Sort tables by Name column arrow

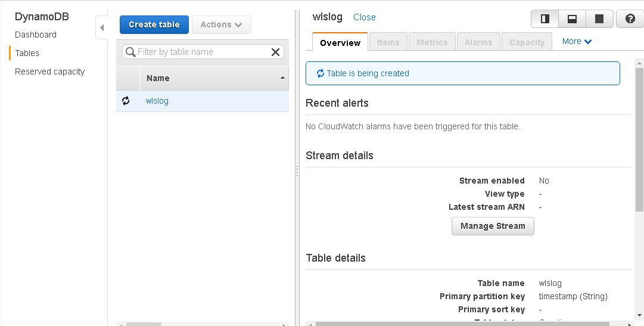coord(282,77)
